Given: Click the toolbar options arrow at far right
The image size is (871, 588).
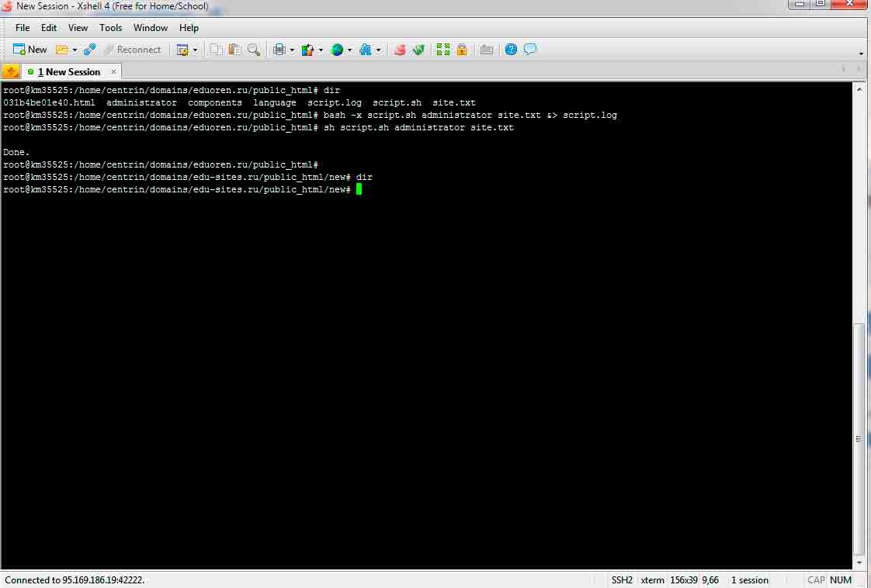Looking at the screenshot, I should pyautogui.click(x=861, y=54).
